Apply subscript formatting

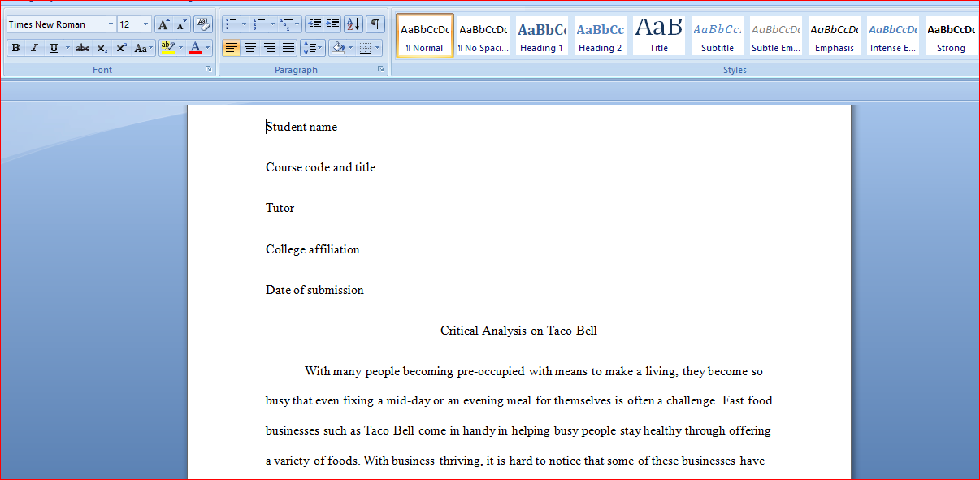102,49
